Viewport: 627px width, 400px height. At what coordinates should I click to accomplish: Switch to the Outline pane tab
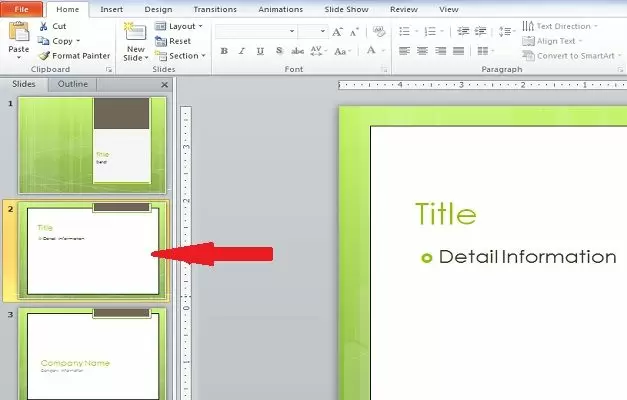click(72, 84)
